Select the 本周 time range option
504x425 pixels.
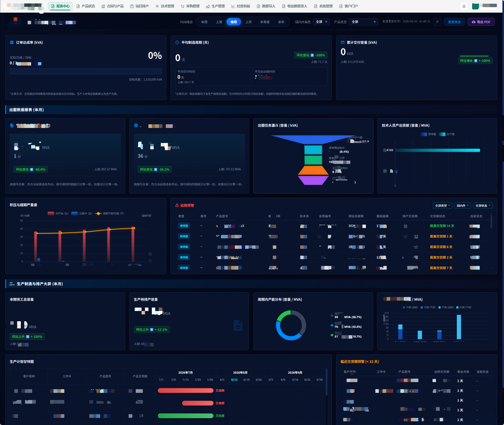[204, 22]
